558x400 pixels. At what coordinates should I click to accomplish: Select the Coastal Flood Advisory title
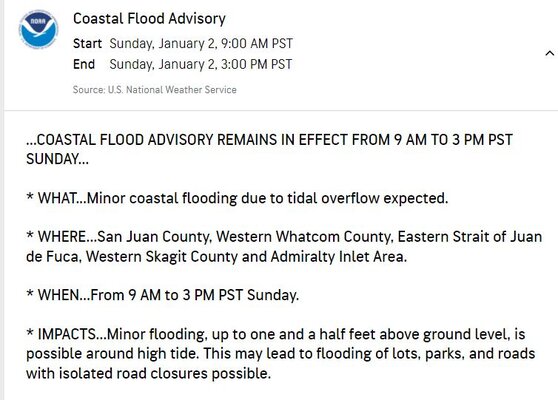click(149, 19)
